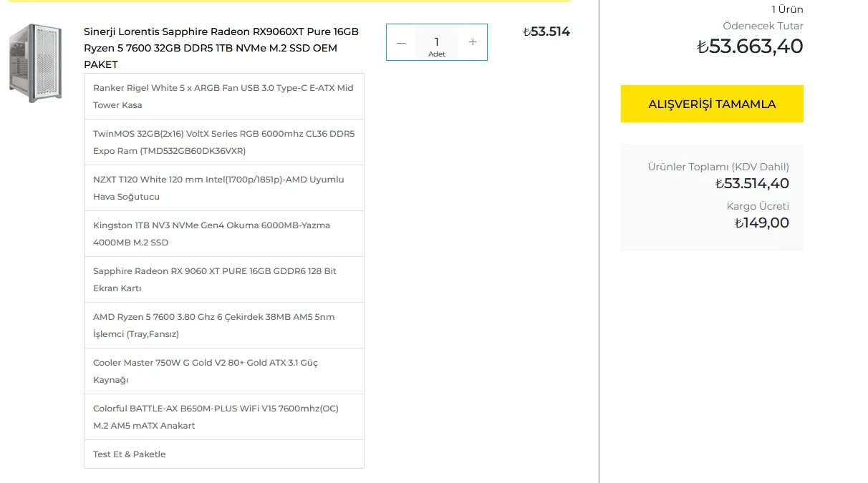Viewport: 868px width, 483px height.
Task: Click the Test Et & Paketle entry
Action: tap(223, 454)
